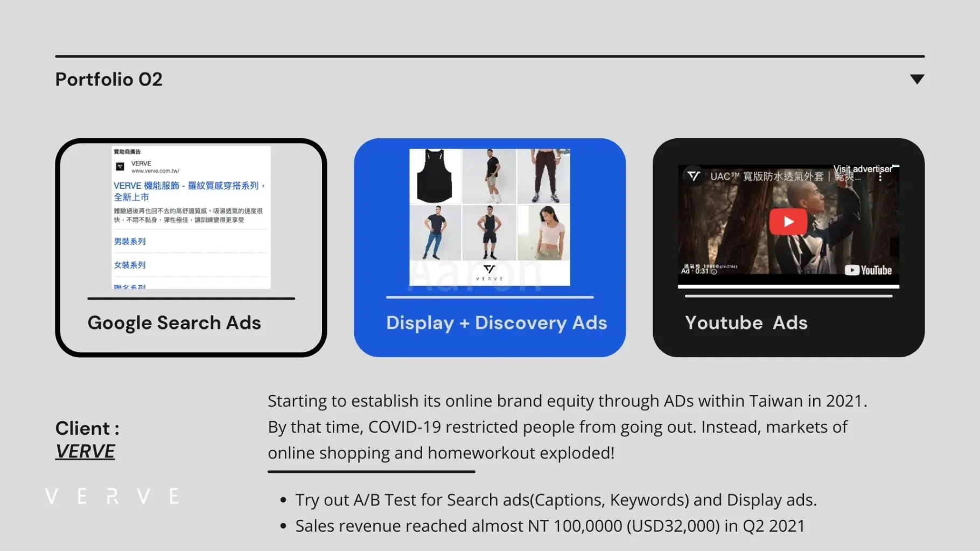Select the black tank top thumbnail

[435, 176]
